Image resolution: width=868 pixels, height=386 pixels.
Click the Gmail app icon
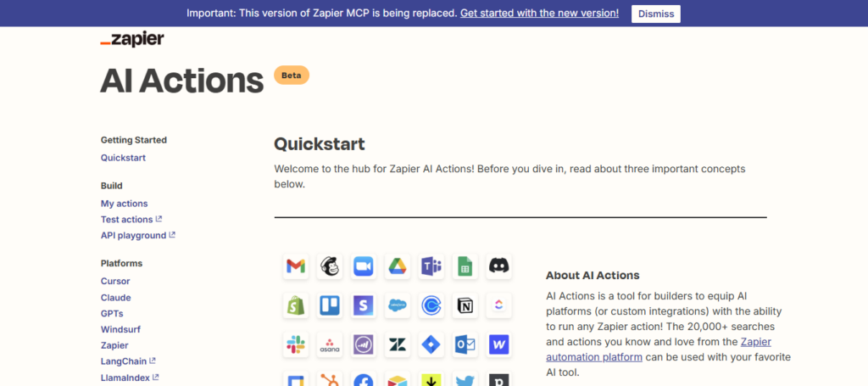pos(296,266)
